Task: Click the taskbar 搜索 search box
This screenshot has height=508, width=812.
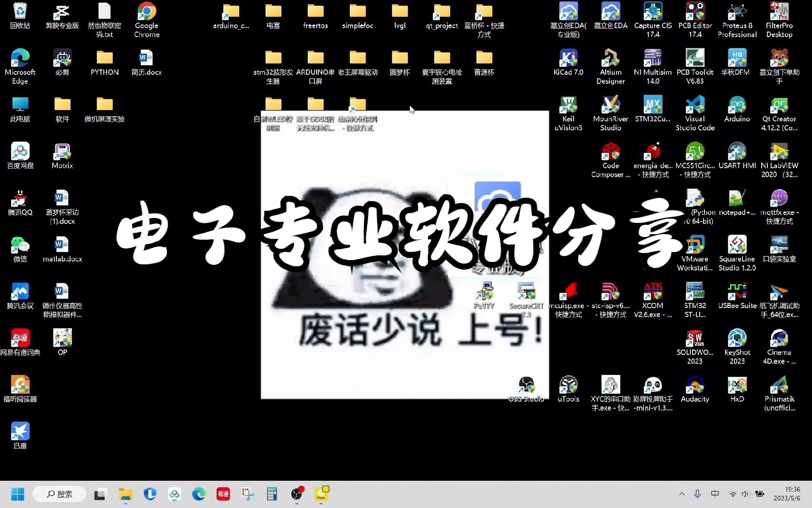Action: click(59, 494)
